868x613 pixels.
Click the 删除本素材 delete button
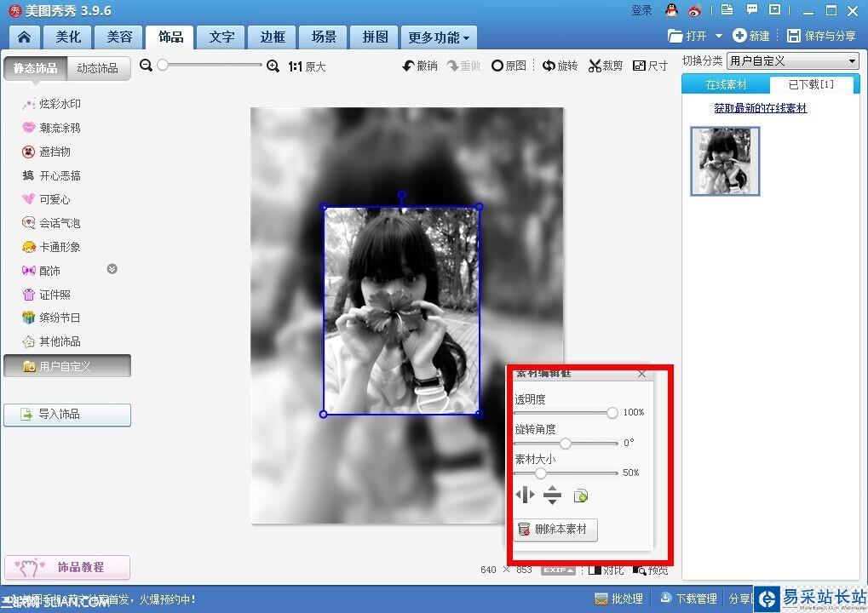coord(555,530)
